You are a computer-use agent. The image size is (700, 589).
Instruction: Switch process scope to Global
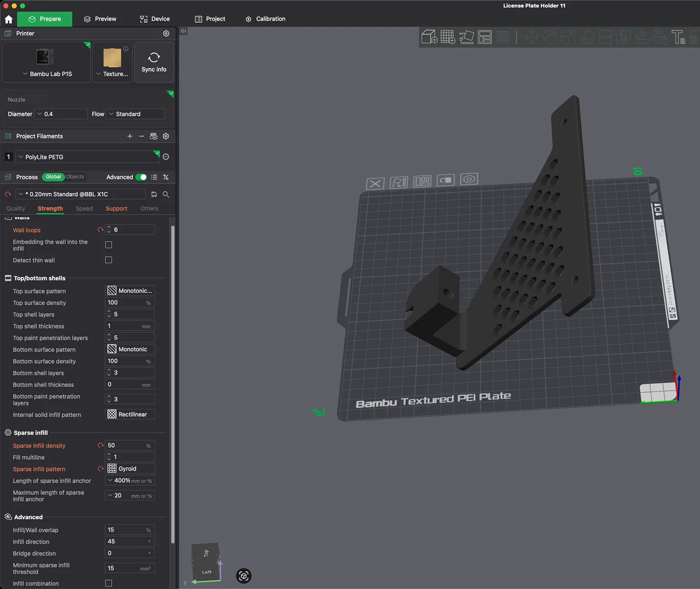(53, 177)
